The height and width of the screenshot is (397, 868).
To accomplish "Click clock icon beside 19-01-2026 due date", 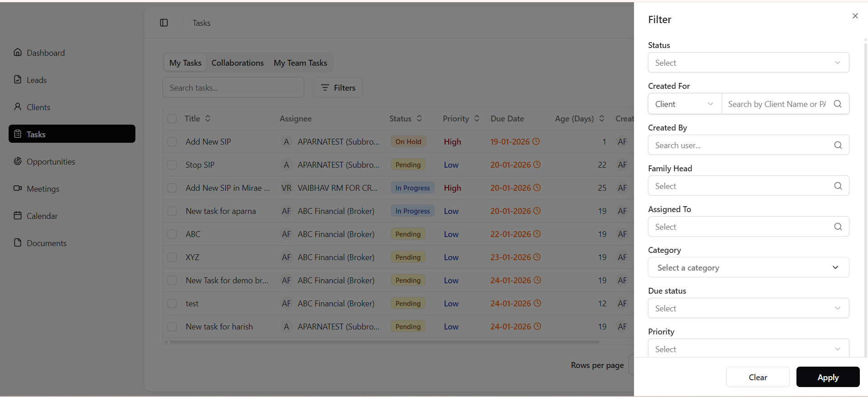I will coord(536,141).
